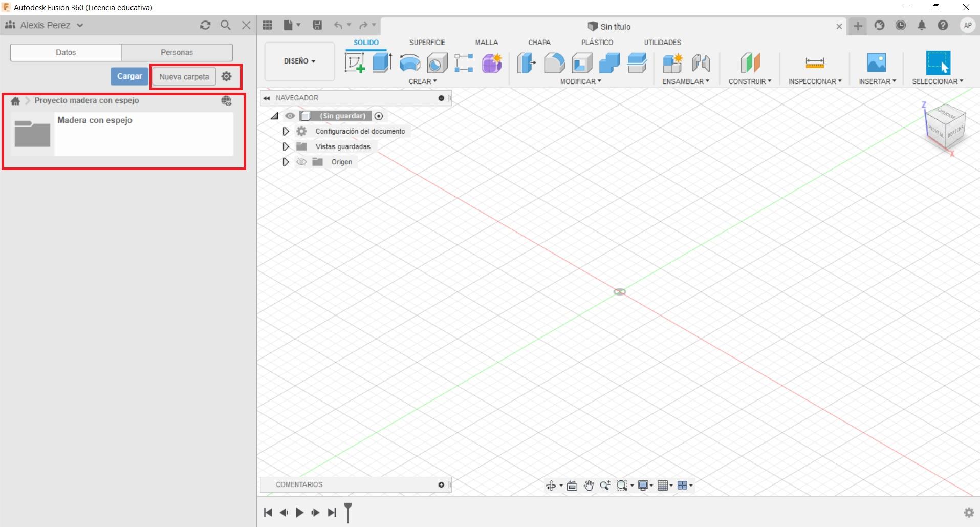Toggle visibility of the (Sin guardar) component
Screen dimensions: 980x527
coord(290,116)
